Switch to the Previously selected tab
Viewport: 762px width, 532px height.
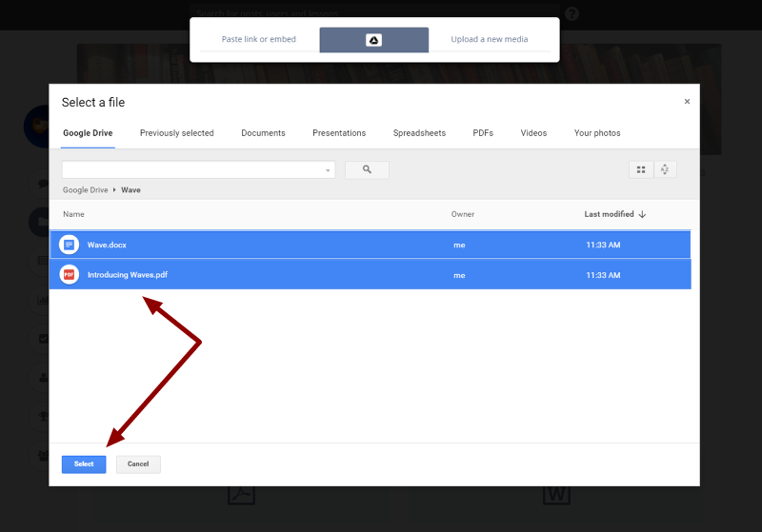(x=177, y=133)
